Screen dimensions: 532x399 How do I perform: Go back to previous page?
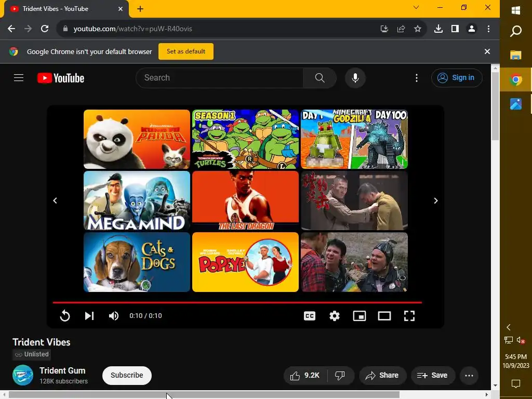tap(11, 29)
